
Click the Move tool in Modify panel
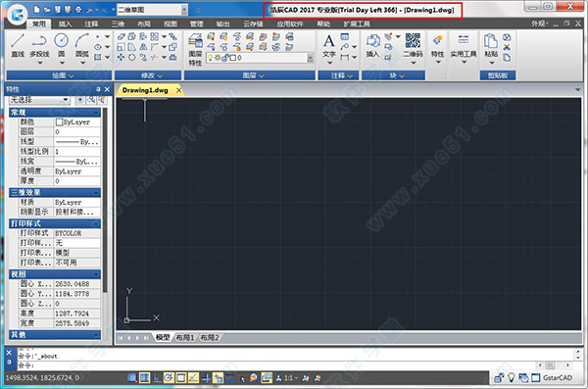click(x=121, y=58)
